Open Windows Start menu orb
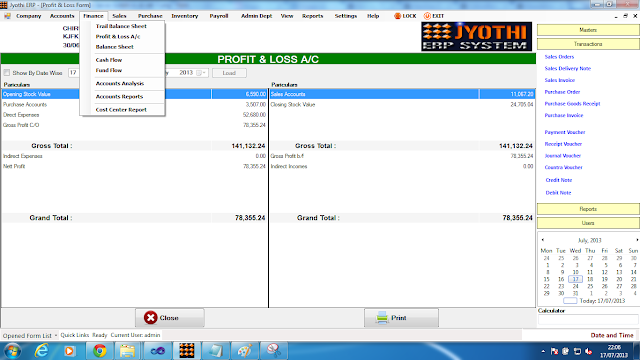Viewport: 640px width, 360px height. 13,351
